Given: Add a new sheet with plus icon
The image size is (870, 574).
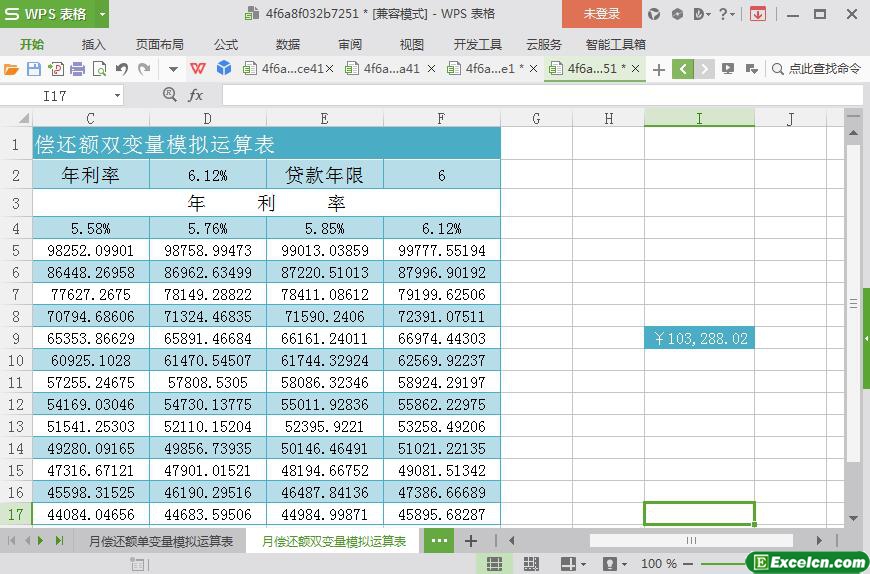Looking at the screenshot, I should click(x=471, y=541).
